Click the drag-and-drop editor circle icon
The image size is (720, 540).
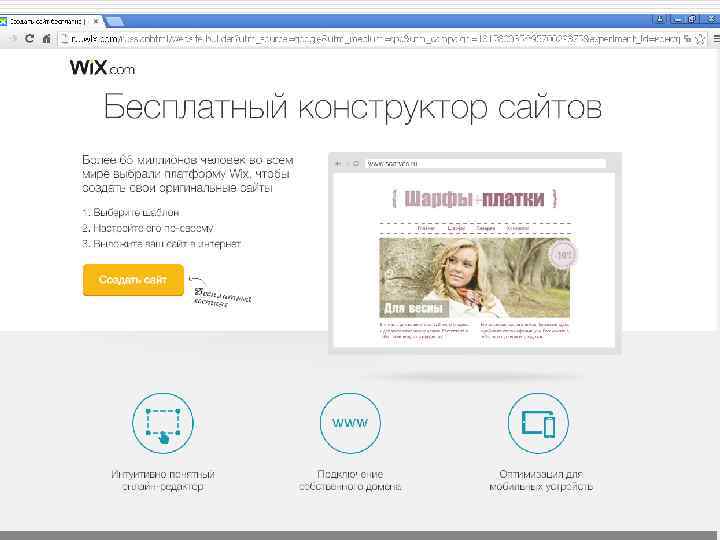pyautogui.click(x=163, y=423)
